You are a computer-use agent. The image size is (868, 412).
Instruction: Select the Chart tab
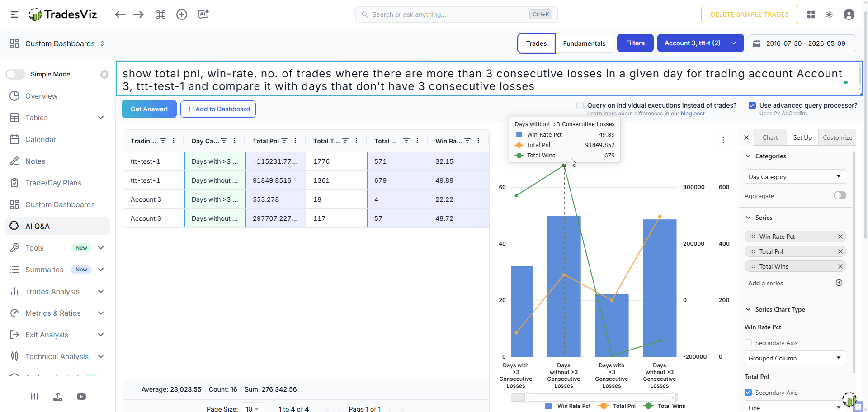click(770, 137)
